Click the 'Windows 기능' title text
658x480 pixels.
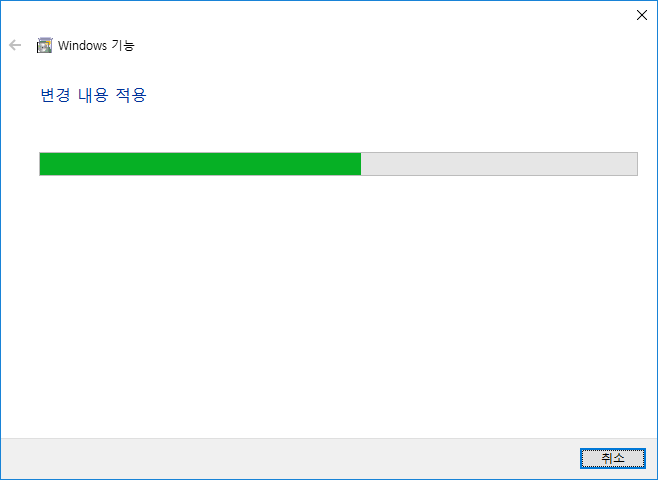pos(96,45)
